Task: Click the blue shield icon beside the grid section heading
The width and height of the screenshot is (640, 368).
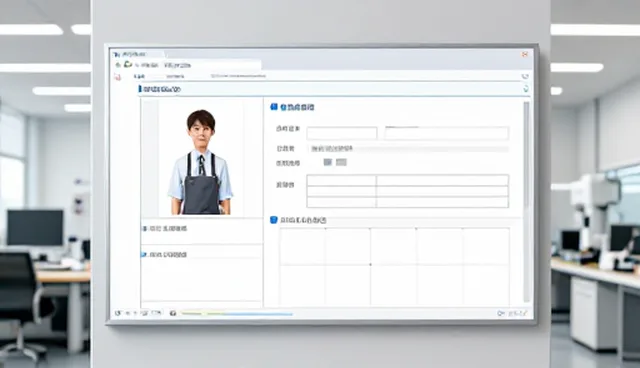Action: tap(274, 220)
